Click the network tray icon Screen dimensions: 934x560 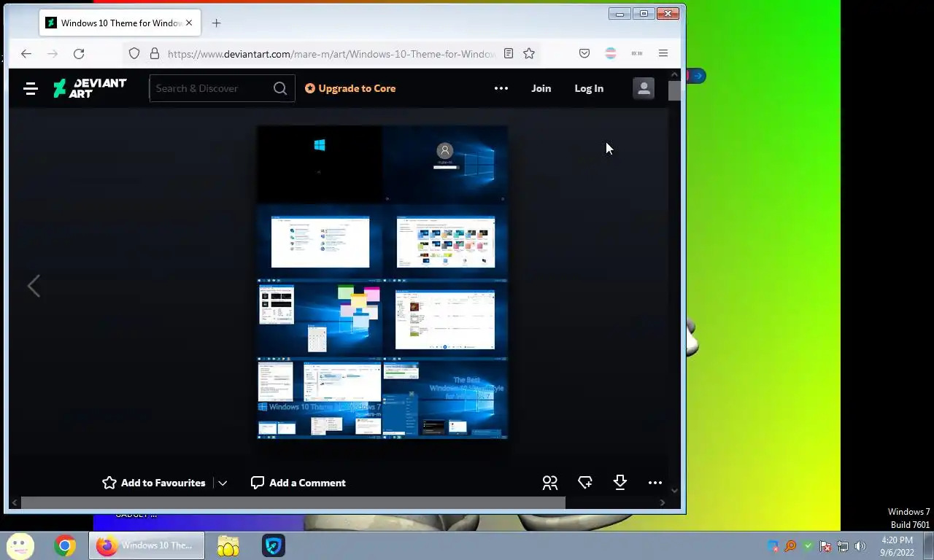coord(843,546)
